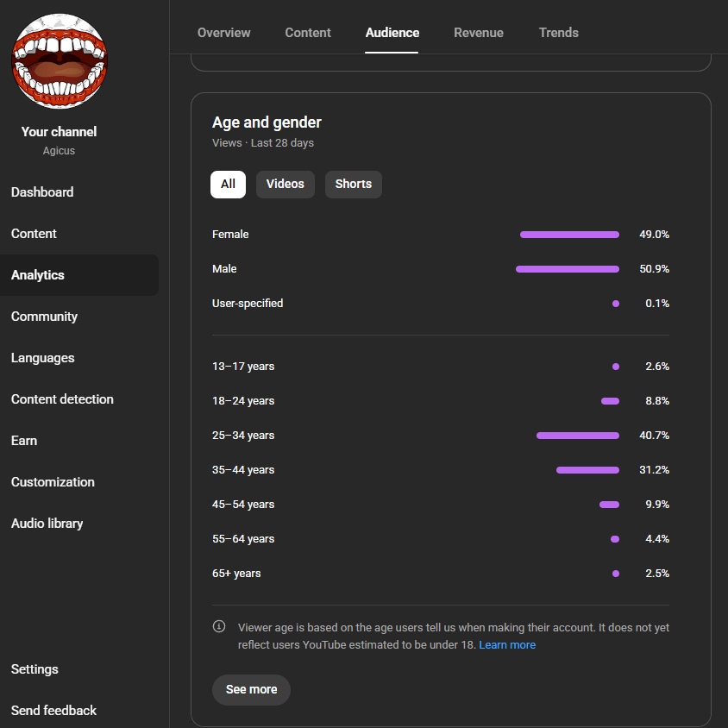Filter age and gender by Videos
728x728 pixels.
[x=285, y=185]
